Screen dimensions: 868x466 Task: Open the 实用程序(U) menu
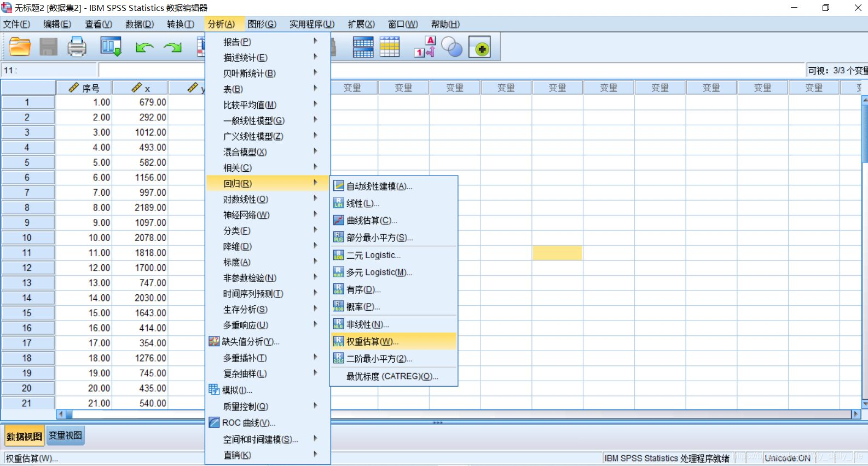[x=312, y=24]
